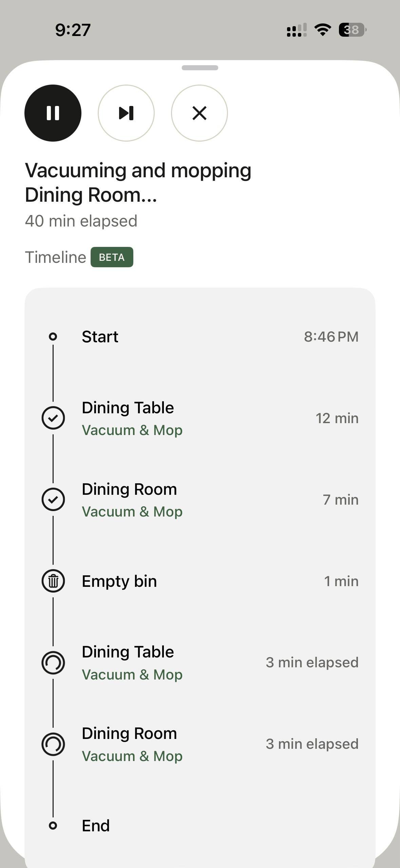Cancel the cleaning job with X
This screenshot has width=400, height=868.
199,113
